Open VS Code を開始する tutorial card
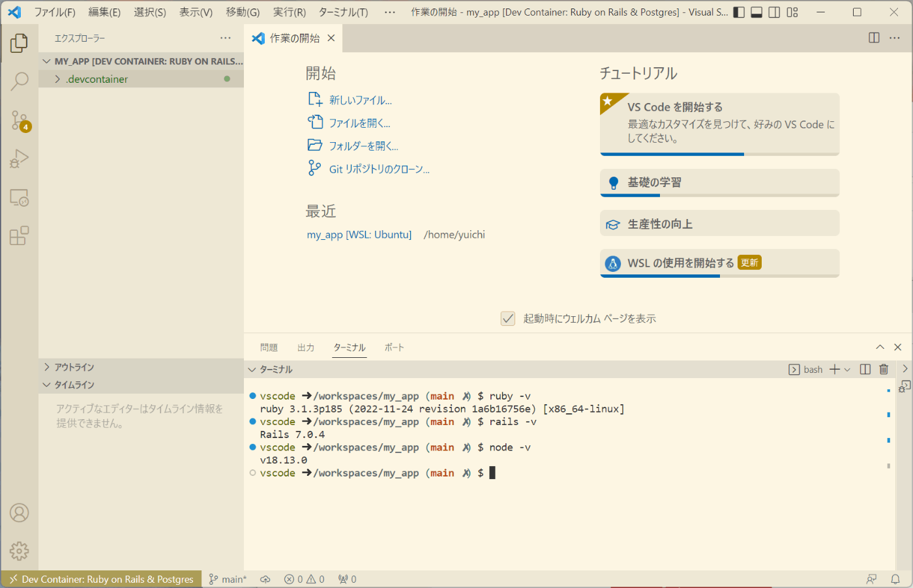 [719, 124]
